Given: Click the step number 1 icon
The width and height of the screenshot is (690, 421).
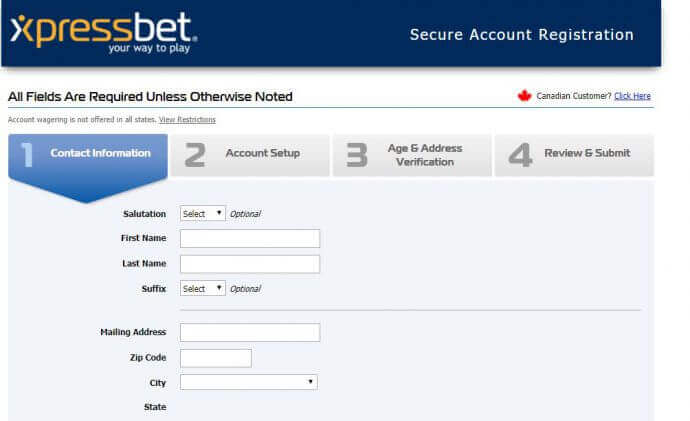Looking at the screenshot, I should click(27, 155).
